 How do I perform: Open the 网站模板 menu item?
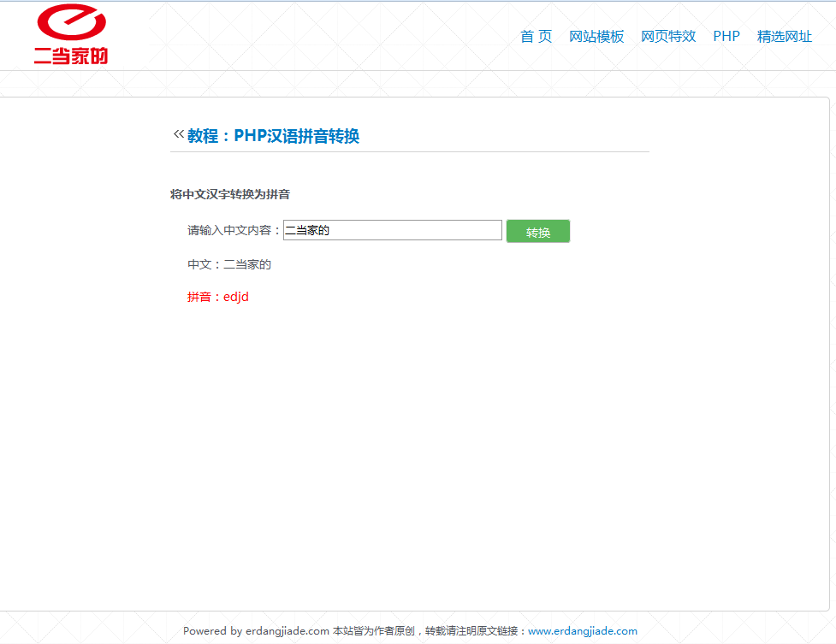coord(596,36)
